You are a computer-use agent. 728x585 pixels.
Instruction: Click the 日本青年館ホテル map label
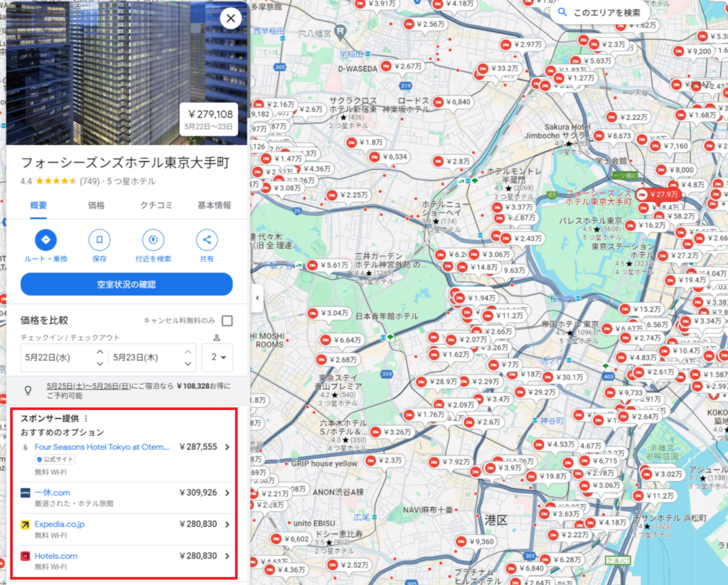387,316
